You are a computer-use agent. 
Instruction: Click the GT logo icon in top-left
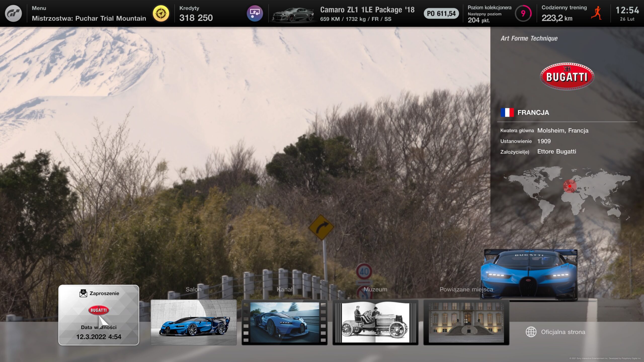pos(14,13)
